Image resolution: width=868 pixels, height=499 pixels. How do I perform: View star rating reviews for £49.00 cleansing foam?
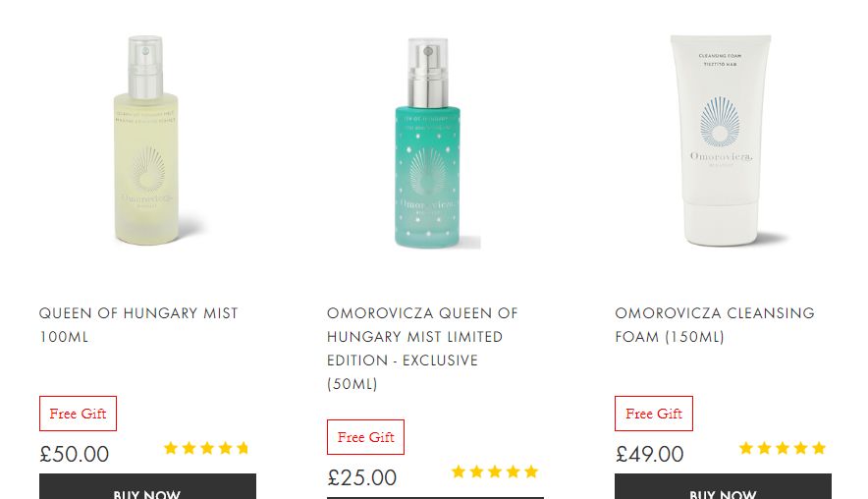tap(783, 448)
